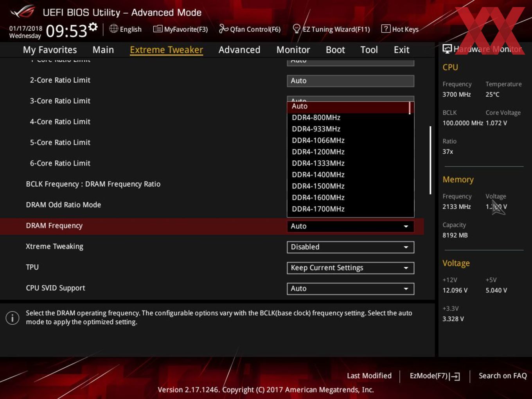Viewport: 532px width, 399px height.
Task: Open Monitor tab
Action: click(x=293, y=50)
